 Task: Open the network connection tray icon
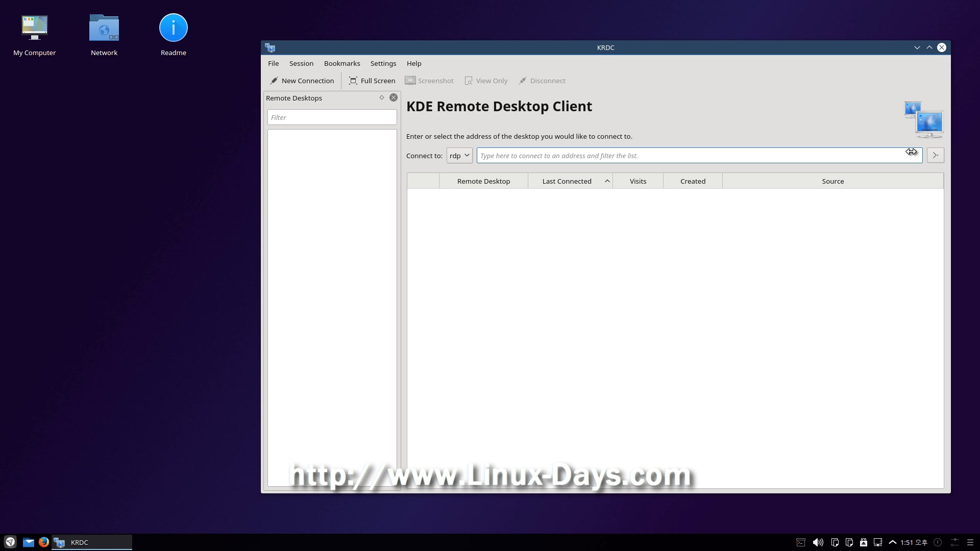click(878, 542)
